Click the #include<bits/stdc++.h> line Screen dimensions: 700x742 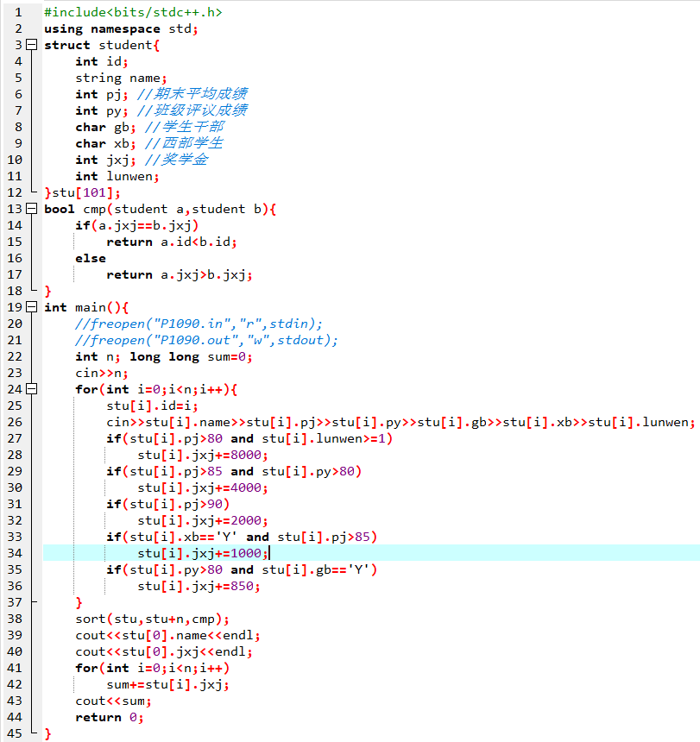pos(132,12)
